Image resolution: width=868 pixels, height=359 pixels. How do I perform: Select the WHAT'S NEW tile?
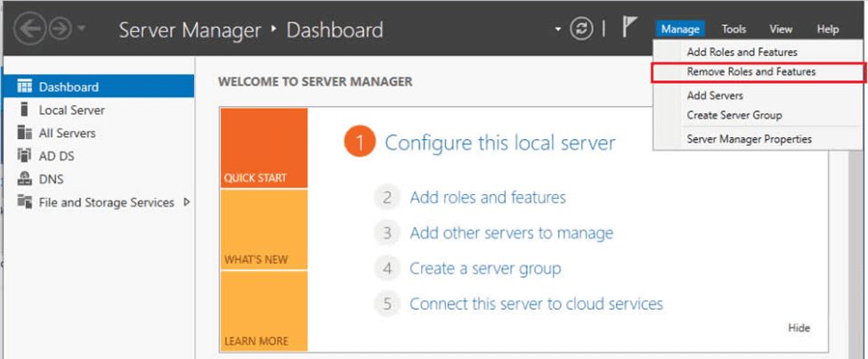[x=264, y=229]
